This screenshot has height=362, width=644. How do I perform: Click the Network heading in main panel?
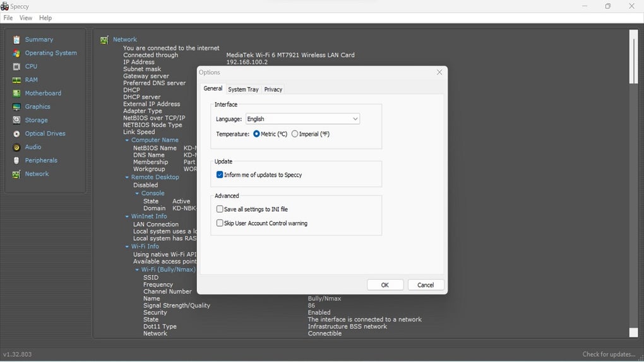coord(125,40)
